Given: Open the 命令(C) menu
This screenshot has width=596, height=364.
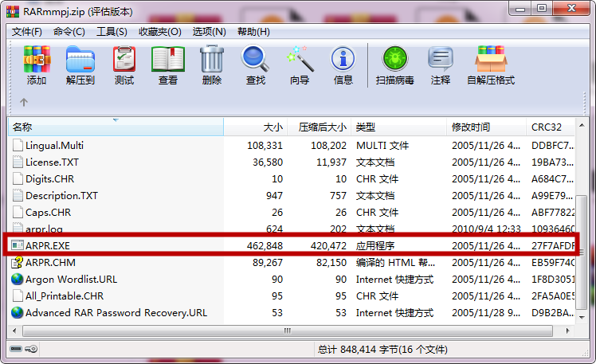Looking at the screenshot, I should pyautogui.click(x=69, y=32).
